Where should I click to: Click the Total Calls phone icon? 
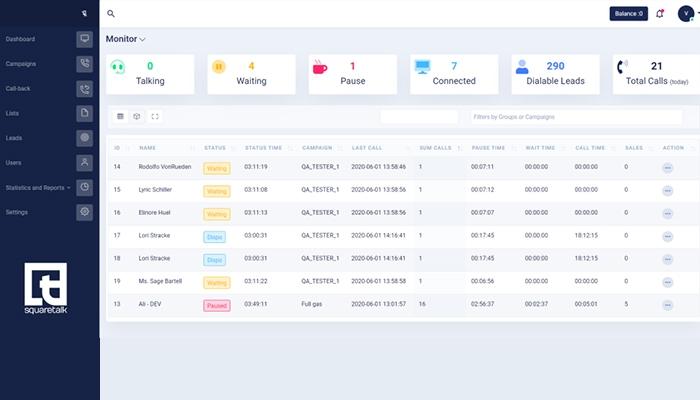[x=622, y=67]
